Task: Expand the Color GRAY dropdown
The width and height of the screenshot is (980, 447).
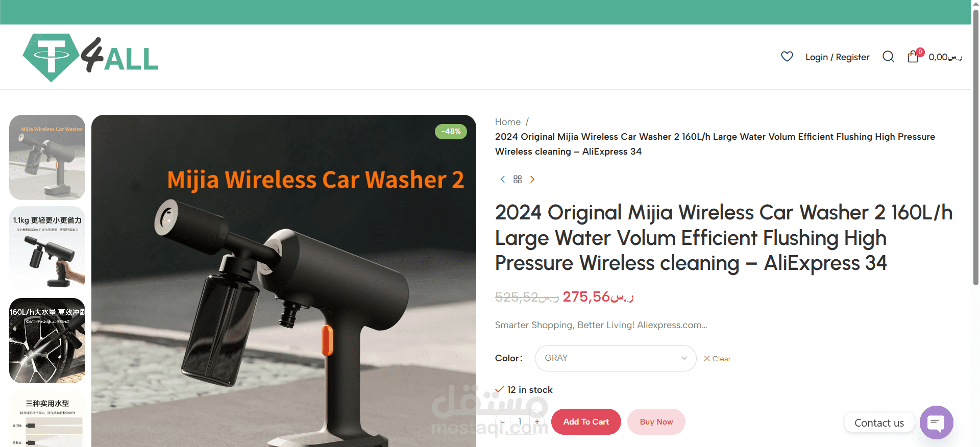Action: click(616, 358)
